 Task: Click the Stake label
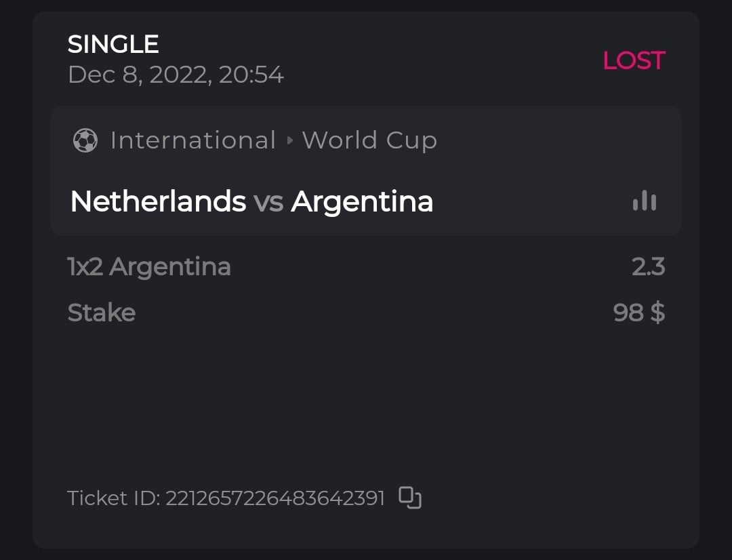click(x=102, y=313)
